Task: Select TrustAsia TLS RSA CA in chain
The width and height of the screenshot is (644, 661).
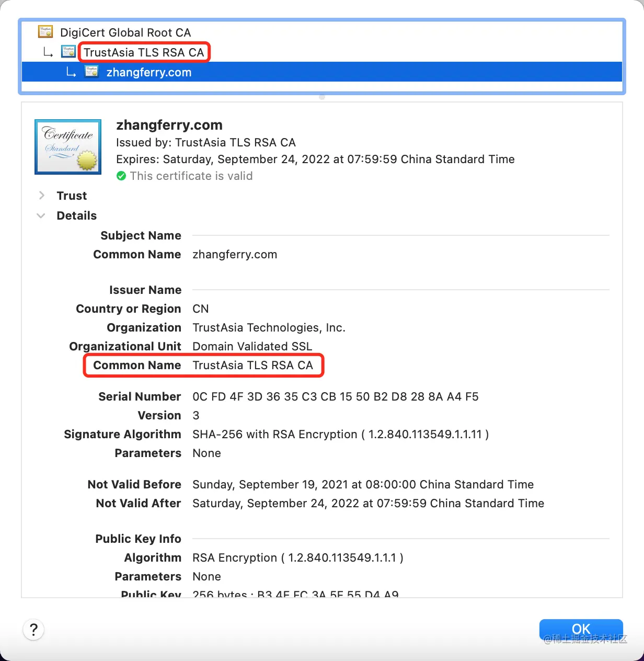Action: coord(144,52)
